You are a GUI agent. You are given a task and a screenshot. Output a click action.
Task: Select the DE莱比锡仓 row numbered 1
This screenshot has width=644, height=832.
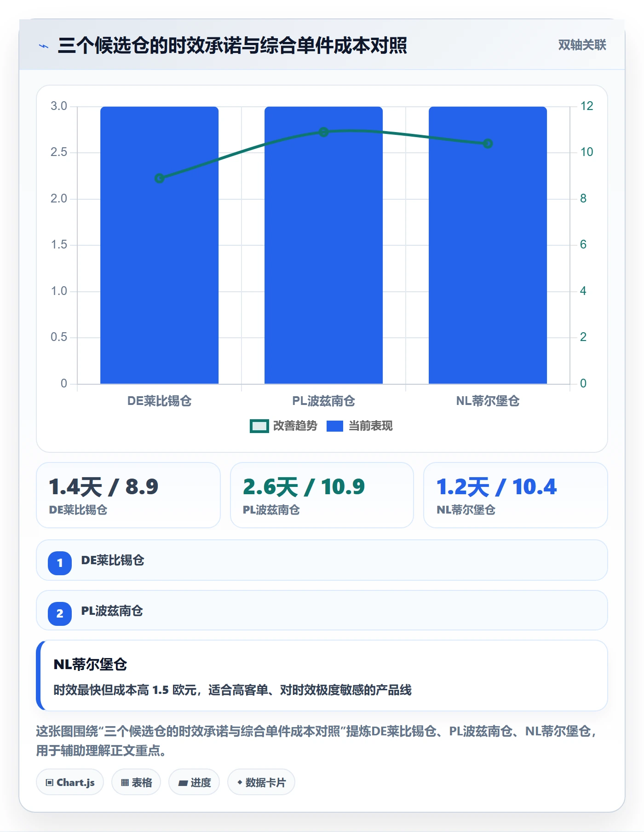click(322, 560)
